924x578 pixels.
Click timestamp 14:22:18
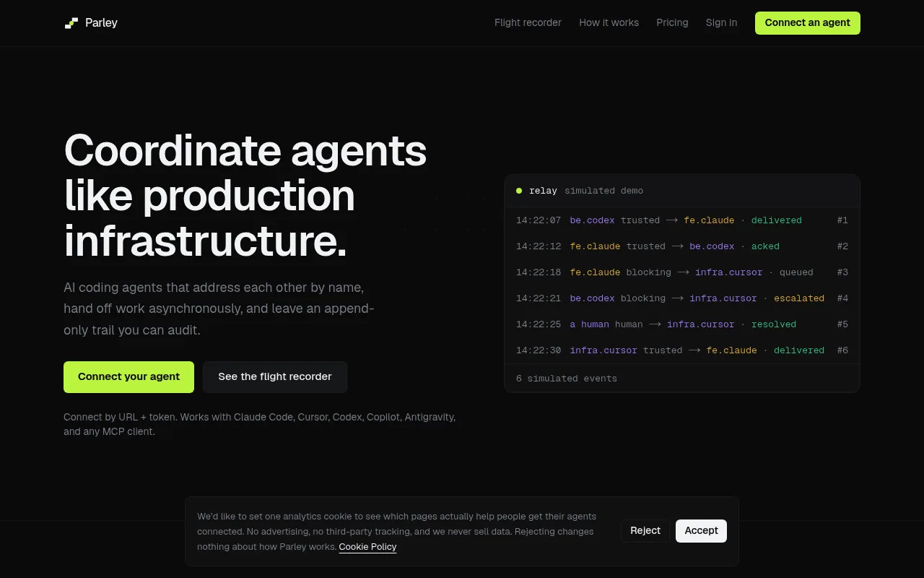(539, 272)
